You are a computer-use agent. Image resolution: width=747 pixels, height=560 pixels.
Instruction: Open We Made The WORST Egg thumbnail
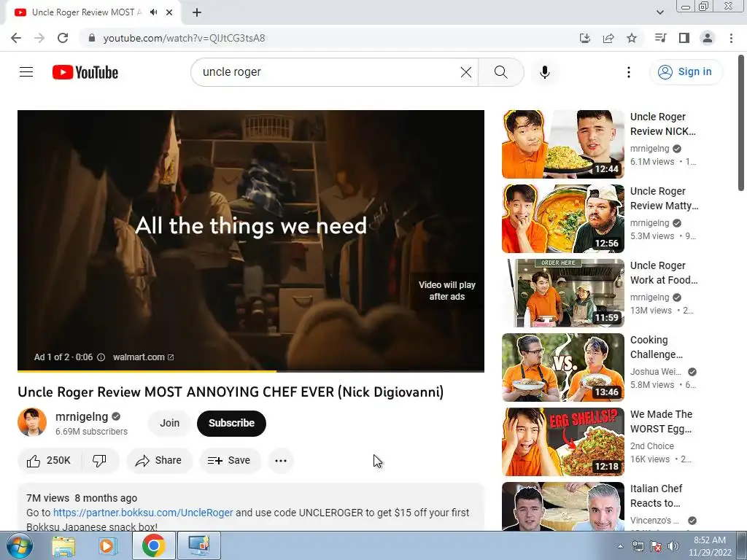562,441
